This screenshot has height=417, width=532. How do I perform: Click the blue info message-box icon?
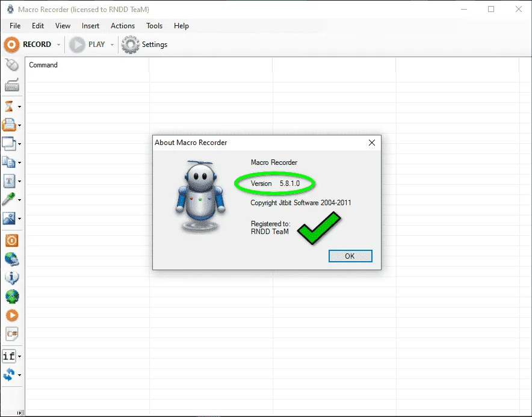[12, 277]
